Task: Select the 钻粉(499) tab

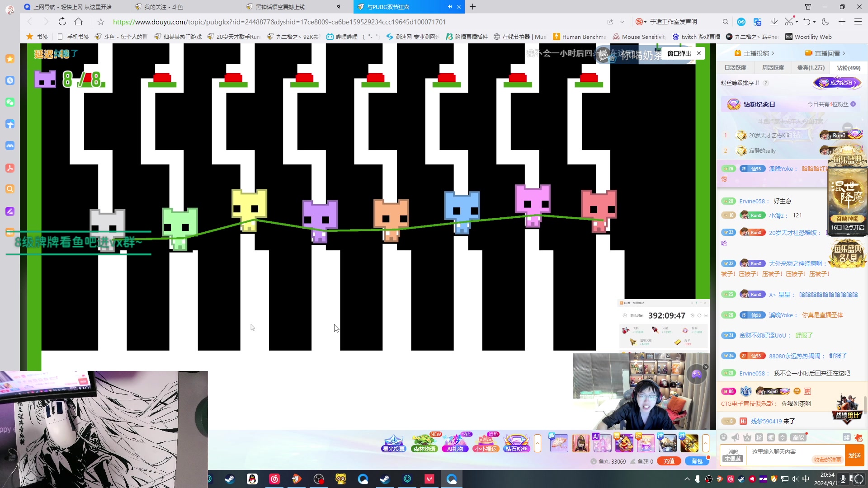Action: pyautogui.click(x=849, y=68)
